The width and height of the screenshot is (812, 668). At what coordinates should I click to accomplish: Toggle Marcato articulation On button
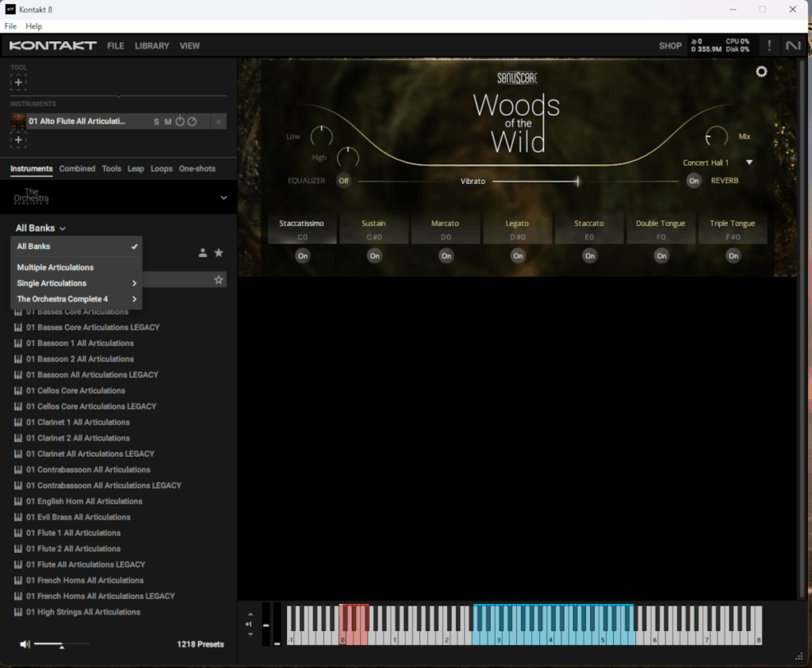pos(446,256)
